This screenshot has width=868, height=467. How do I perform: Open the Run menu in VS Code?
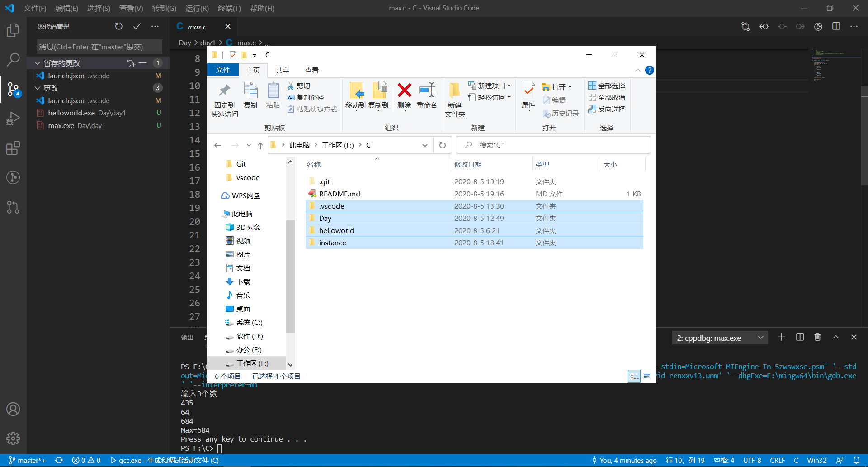(x=197, y=8)
